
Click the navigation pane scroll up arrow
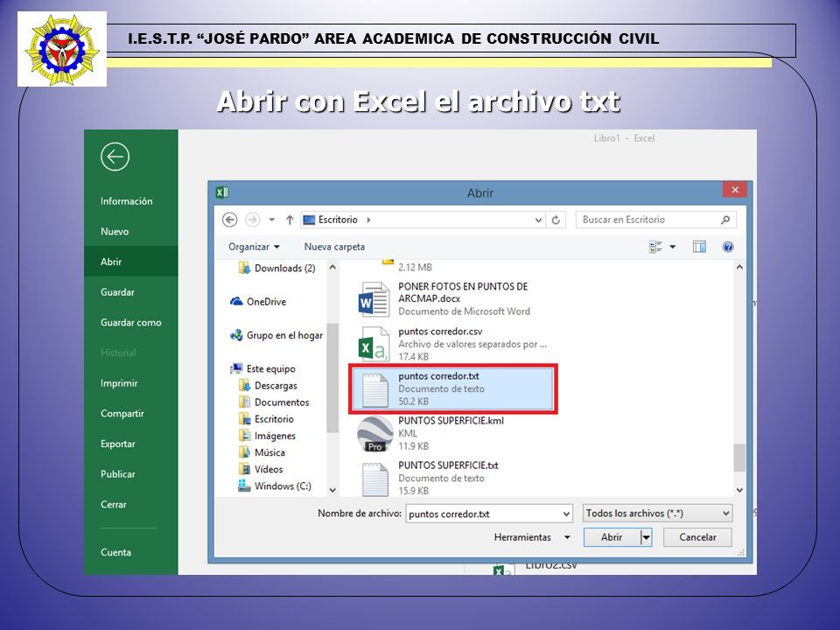click(332, 267)
